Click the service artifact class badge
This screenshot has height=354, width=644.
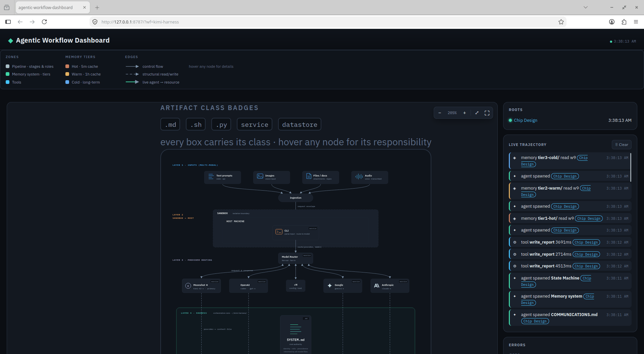pos(255,124)
